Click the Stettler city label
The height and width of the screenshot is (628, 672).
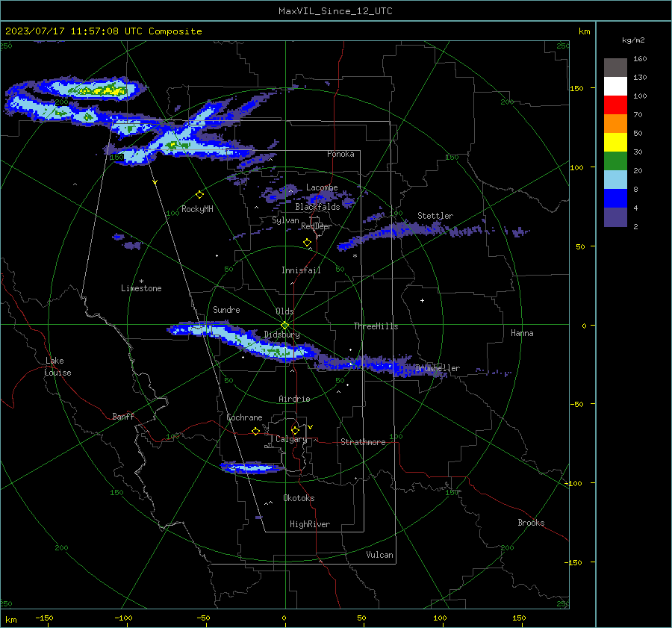coord(435,216)
